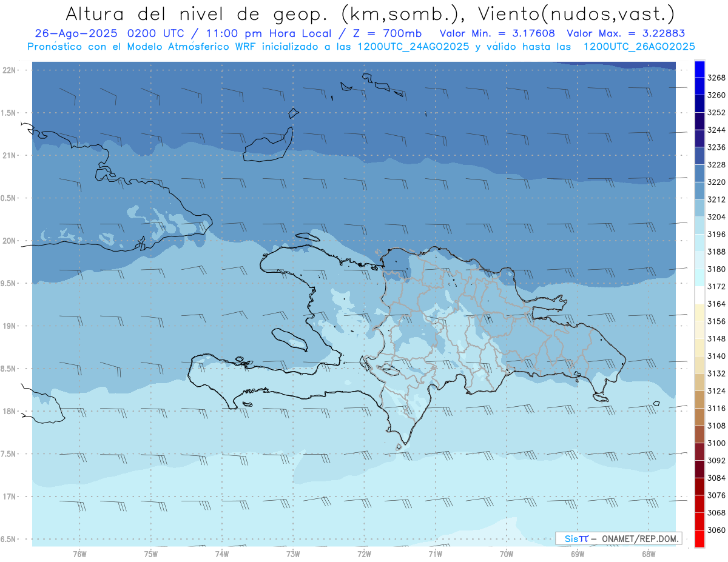Click the '18N' latitude label
Screen dimensions: 728x562
[10, 411]
